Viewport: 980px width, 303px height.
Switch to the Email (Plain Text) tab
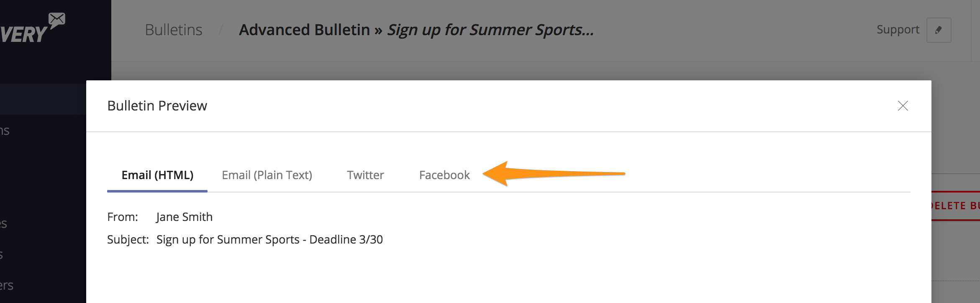coord(267,175)
